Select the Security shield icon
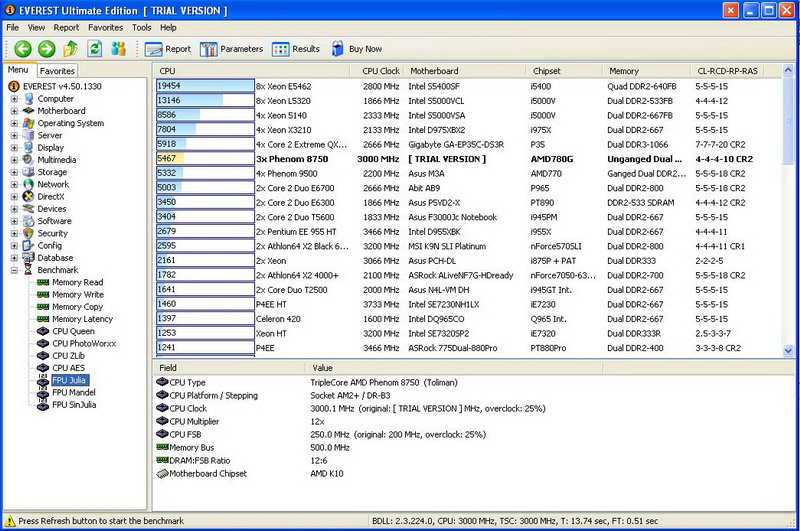 [x=29, y=233]
